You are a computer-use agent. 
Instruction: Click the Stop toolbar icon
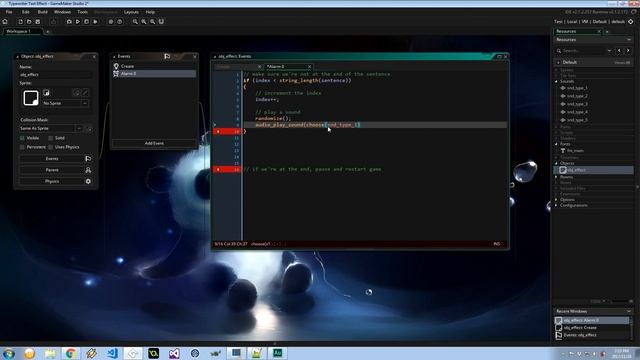click(86, 21)
